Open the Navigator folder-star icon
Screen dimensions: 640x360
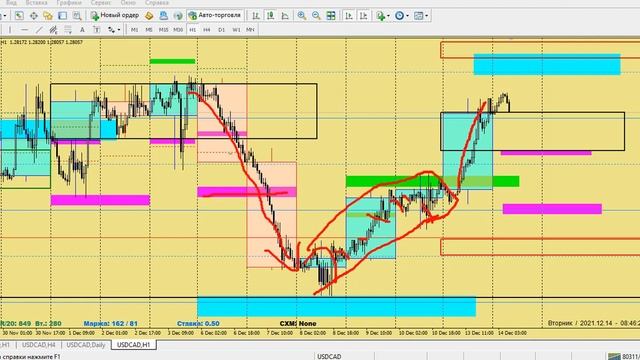click(48, 16)
